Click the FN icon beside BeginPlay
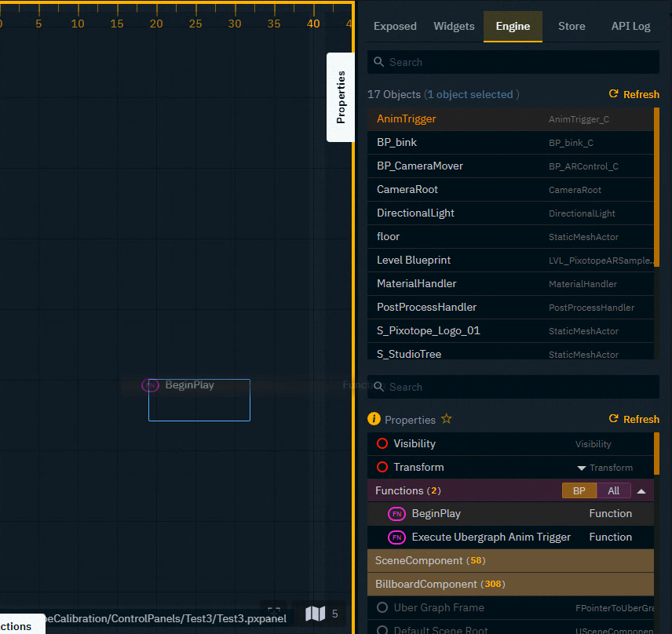Image resolution: width=672 pixels, height=634 pixels. point(396,514)
